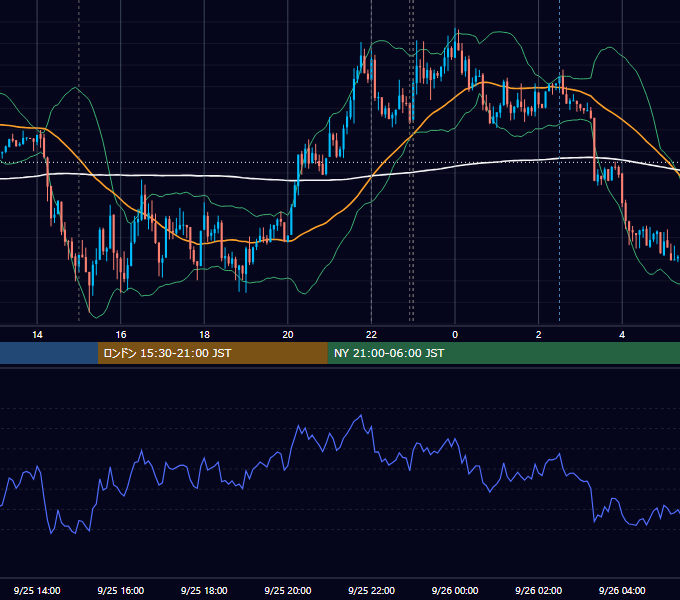Click the 9/26 04:00 date label
The image size is (680, 600).
coord(622,590)
